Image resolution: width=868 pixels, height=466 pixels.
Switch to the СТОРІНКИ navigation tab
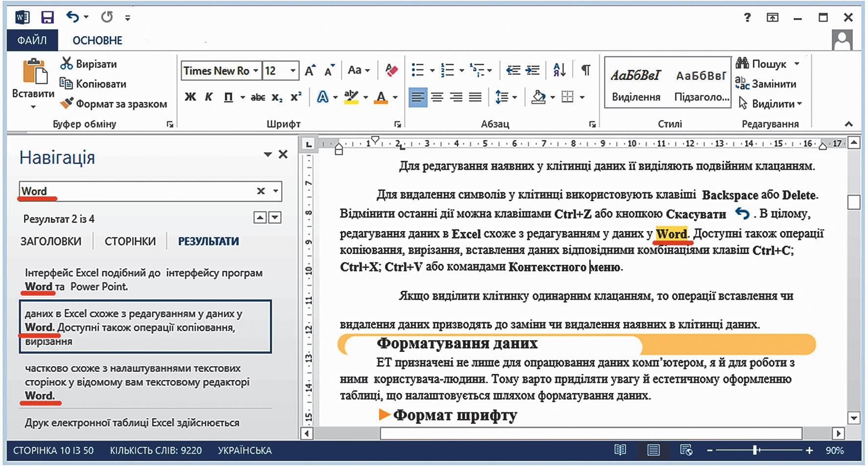130,241
